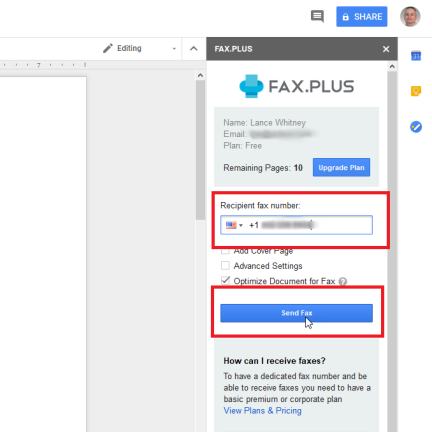The height and width of the screenshot is (432, 432).
Task: Open the Google Tasks checkmark icon
Action: (x=416, y=127)
